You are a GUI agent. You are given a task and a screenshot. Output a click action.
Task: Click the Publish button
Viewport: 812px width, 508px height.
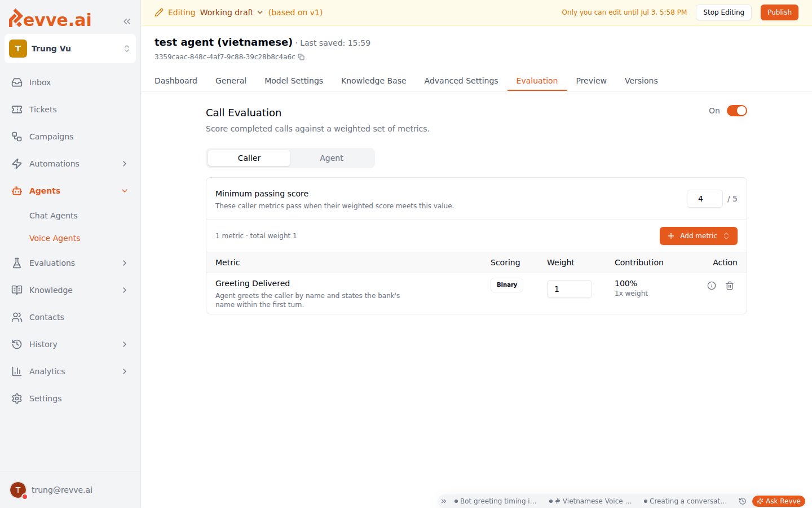(x=779, y=12)
